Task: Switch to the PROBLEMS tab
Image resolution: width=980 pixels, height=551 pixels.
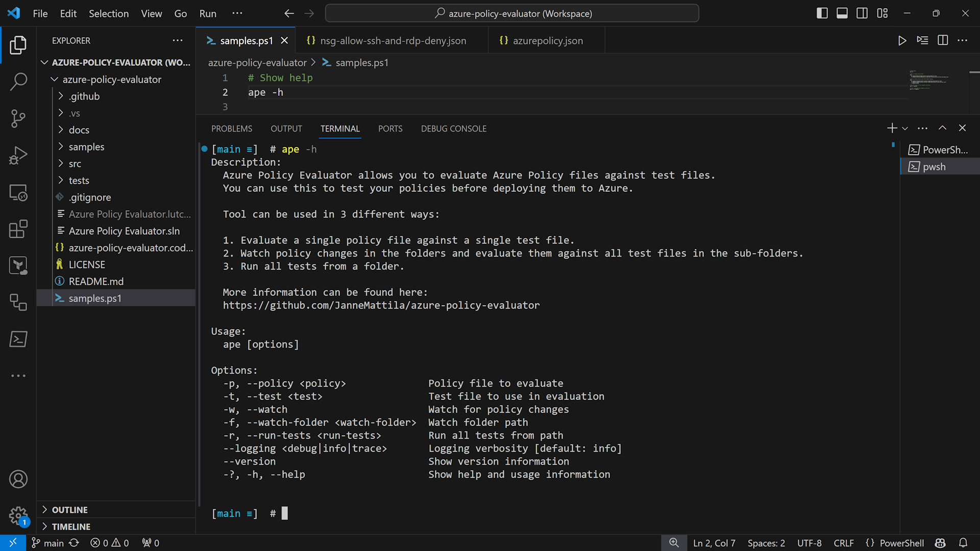Action: click(x=232, y=129)
